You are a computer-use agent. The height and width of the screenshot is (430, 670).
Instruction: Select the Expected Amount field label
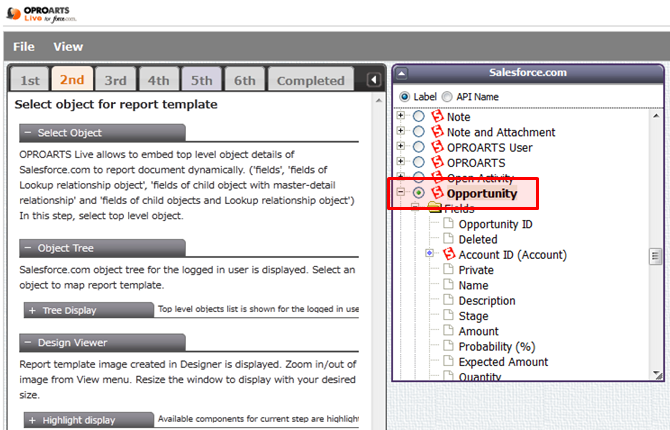click(x=503, y=362)
